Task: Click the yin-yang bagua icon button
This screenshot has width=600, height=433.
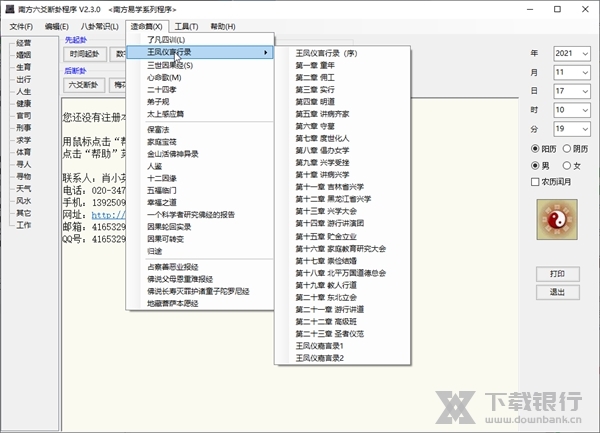Action: coord(557,219)
